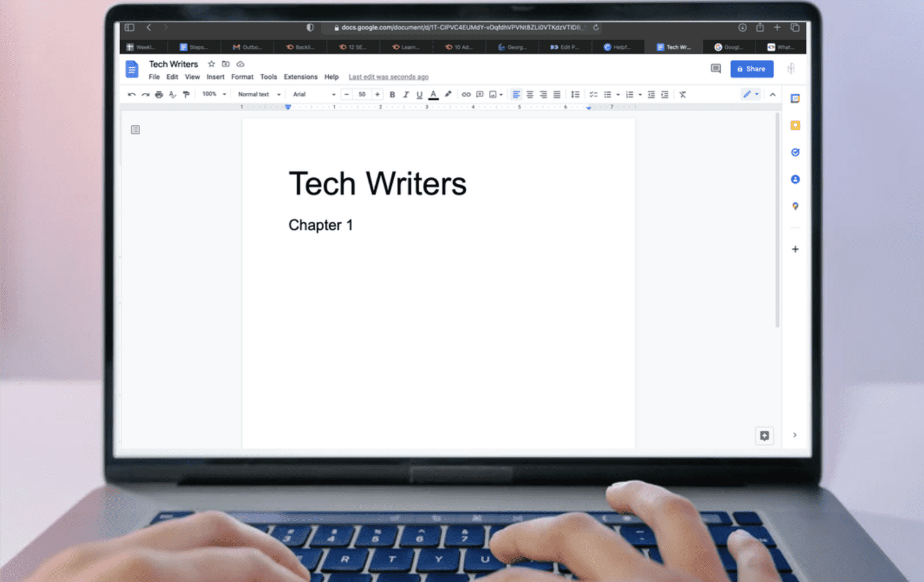The image size is (924, 582).
Task: Toggle bold formatting
Action: point(392,95)
